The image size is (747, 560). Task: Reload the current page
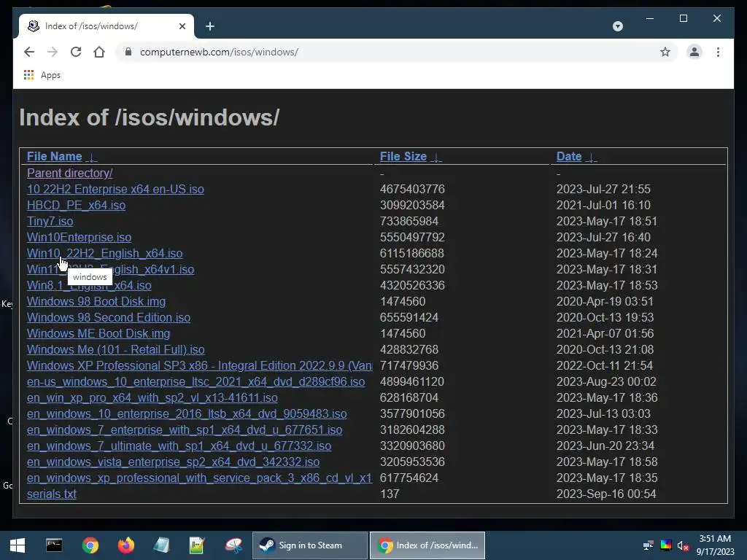76,52
